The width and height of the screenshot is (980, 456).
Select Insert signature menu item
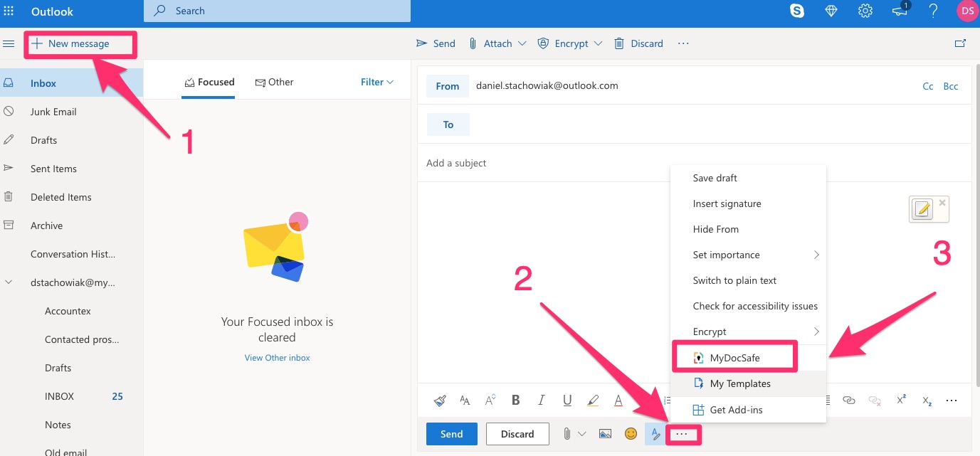(748, 203)
